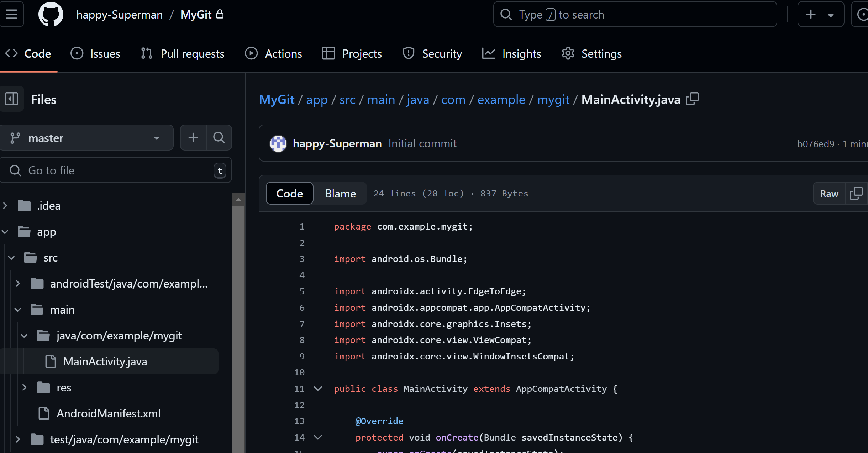Expand test/java/com/example/mygit folder
The image size is (868, 453).
(18, 439)
